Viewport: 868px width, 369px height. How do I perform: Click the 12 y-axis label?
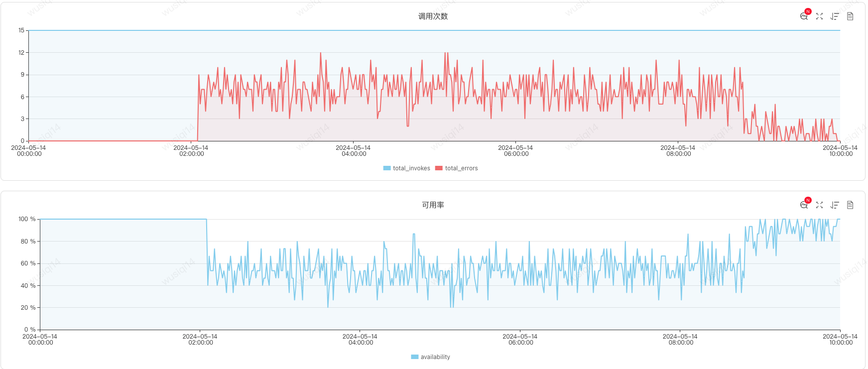(x=21, y=52)
